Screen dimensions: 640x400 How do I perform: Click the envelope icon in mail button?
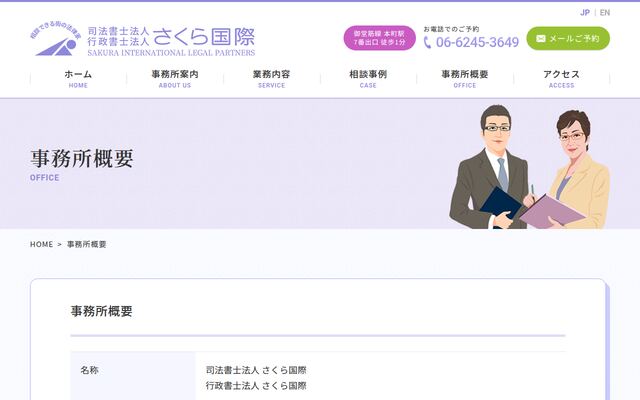click(541, 38)
